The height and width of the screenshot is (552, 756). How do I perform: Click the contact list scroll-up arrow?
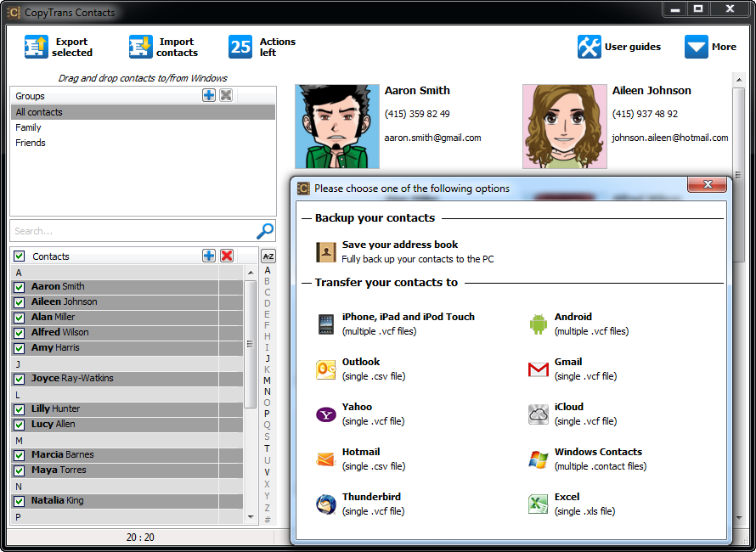pyautogui.click(x=251, y=273)
